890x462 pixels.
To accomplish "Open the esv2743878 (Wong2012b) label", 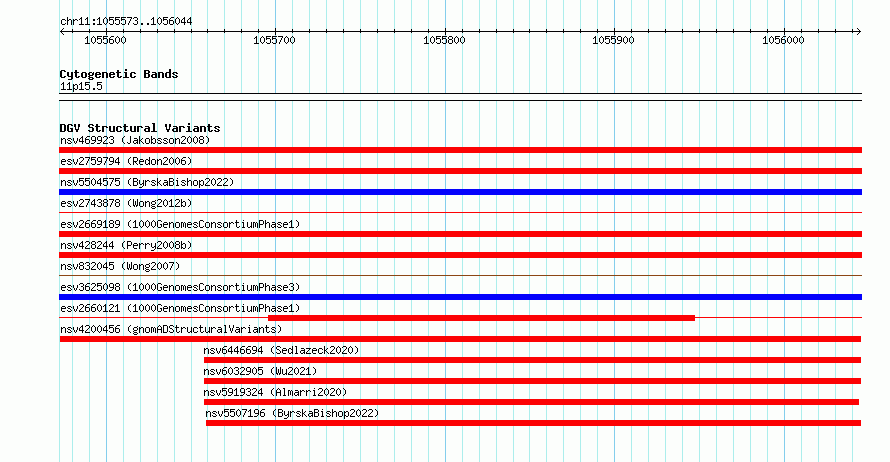I will tap(126, 203).
